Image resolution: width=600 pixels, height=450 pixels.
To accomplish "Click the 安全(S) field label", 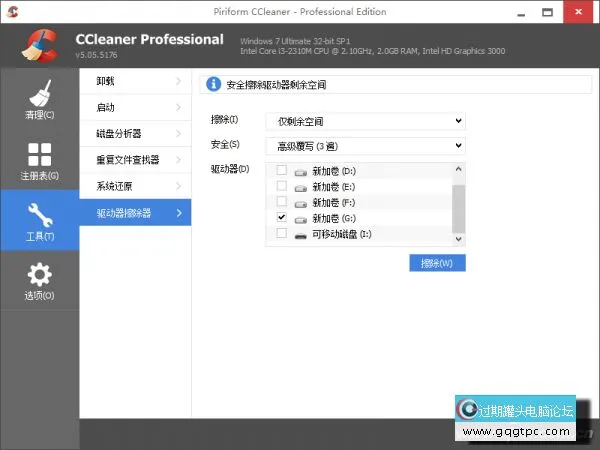I will click(x=225, y=144).
